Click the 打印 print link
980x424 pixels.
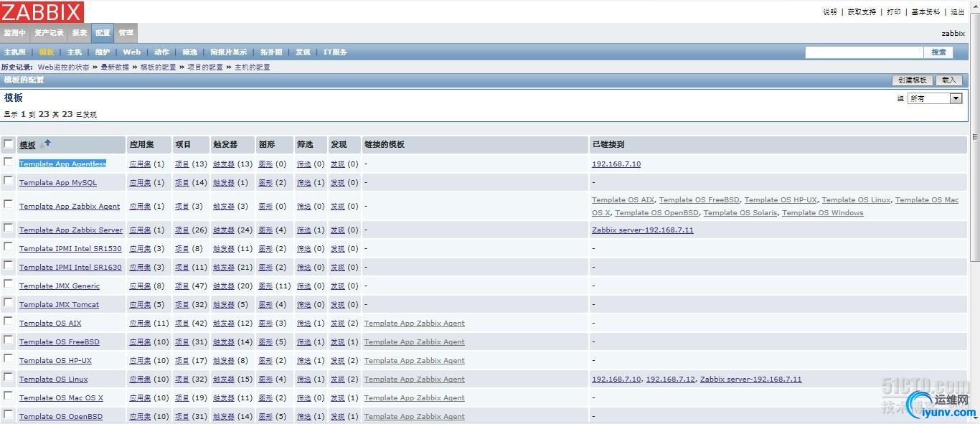[894, 12]
